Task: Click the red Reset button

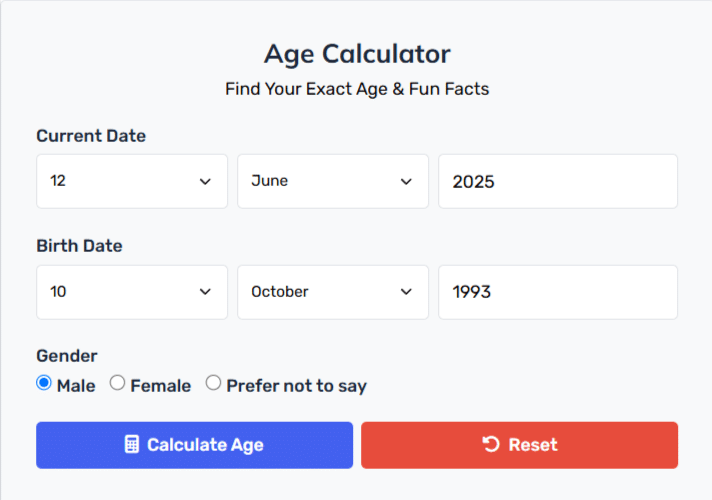Action: (x=519, y=445)
